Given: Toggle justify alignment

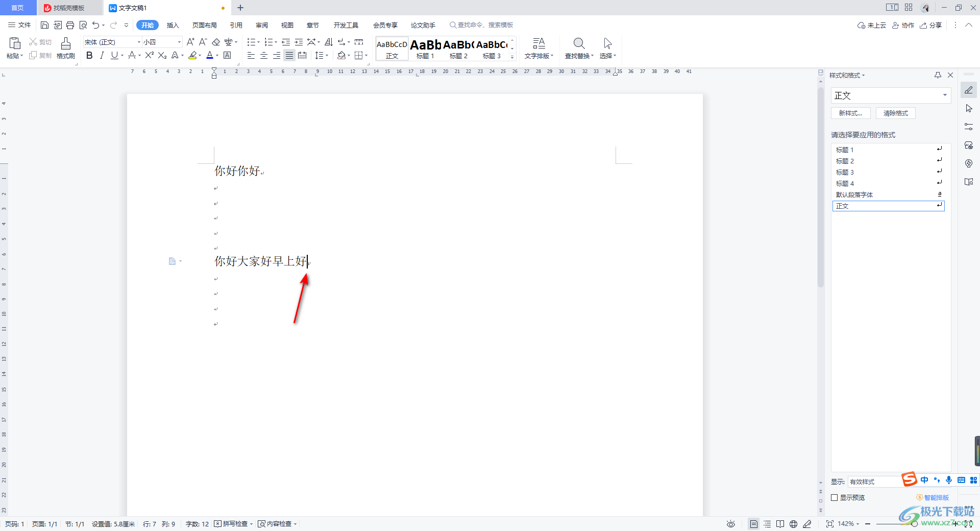Looking at the screenshot, I should pos(289,55).
